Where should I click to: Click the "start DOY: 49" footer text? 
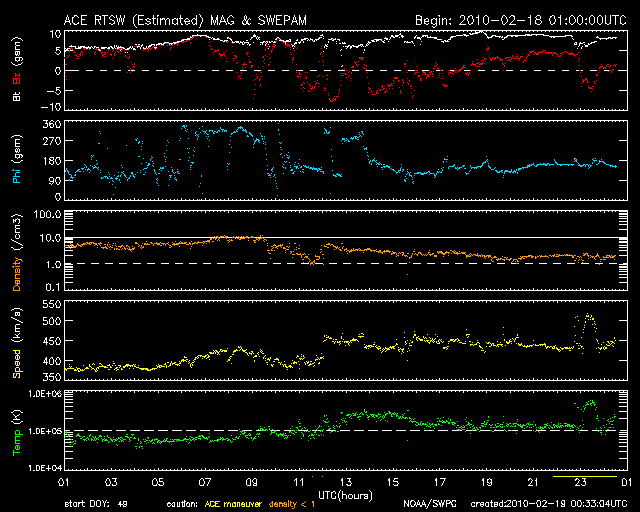click(x=96, y=504)
